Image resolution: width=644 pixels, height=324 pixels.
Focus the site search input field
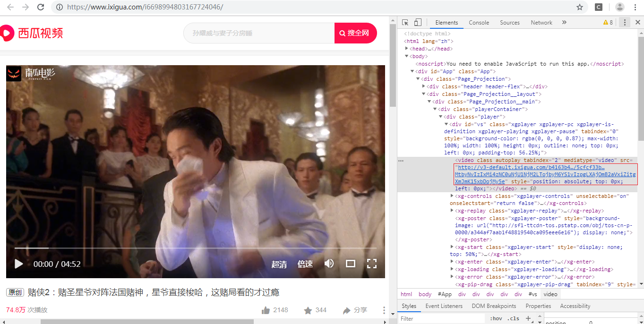click(259, 33)
